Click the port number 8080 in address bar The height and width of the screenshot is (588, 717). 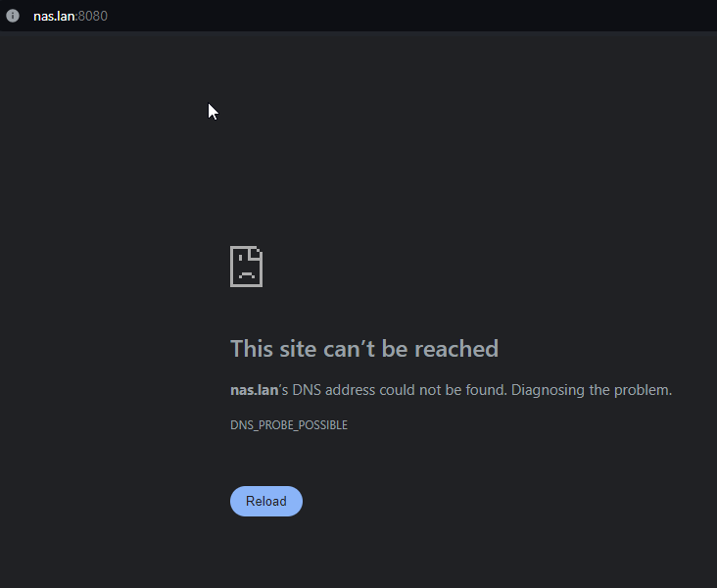tap(93, 16)
